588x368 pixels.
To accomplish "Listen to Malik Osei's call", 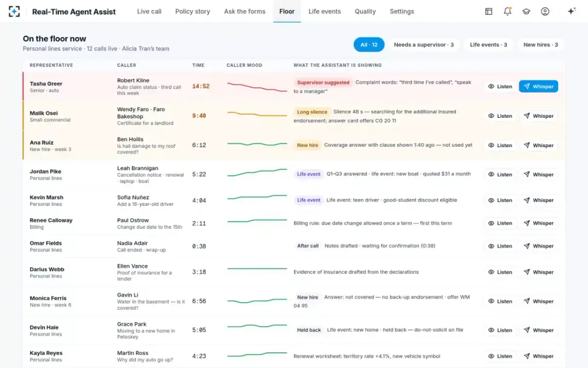I will coord(500,116).
